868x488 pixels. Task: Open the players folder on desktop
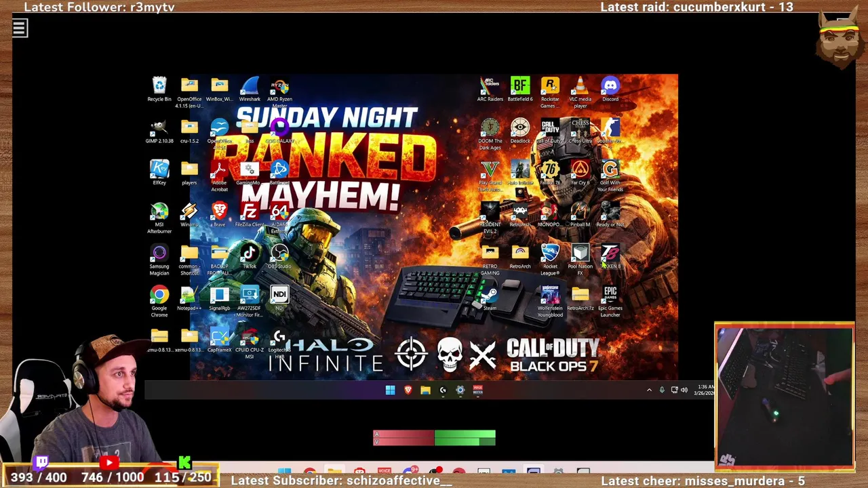(x=189, y=173)
